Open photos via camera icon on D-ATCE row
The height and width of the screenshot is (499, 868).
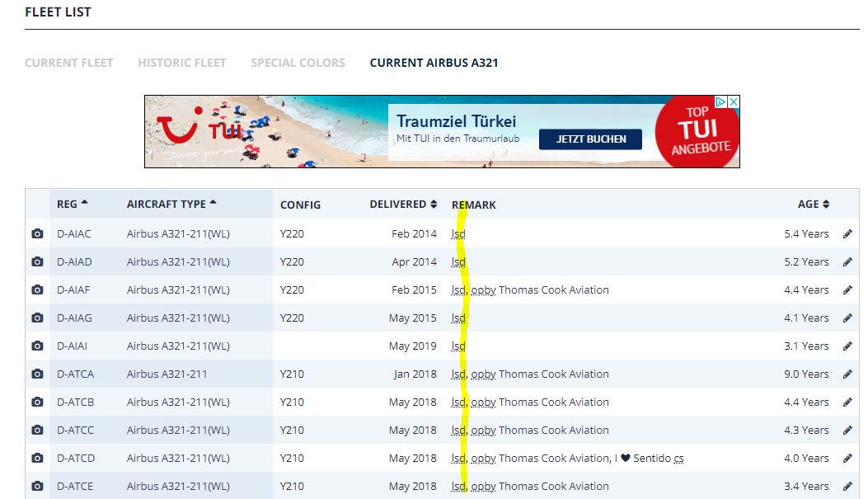tap(37, 486)
